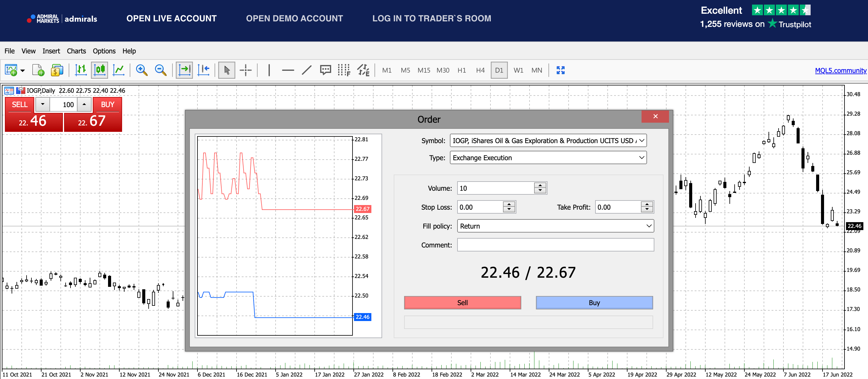Select the horizontal line drawing tool
The image size is (868, 379).
tap(288, 70)
